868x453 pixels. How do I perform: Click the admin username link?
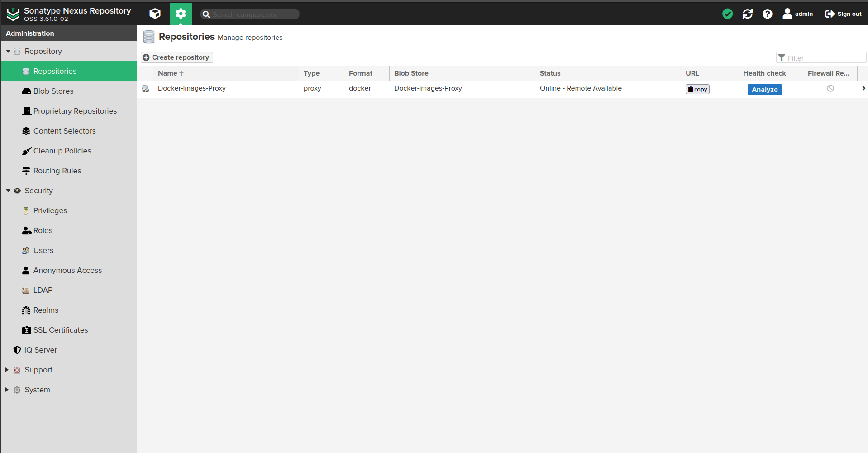[x=804, y=14]
